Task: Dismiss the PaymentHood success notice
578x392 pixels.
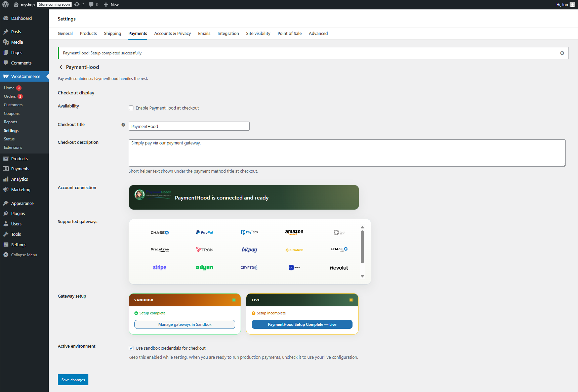Action: click(x=562, y=53)
